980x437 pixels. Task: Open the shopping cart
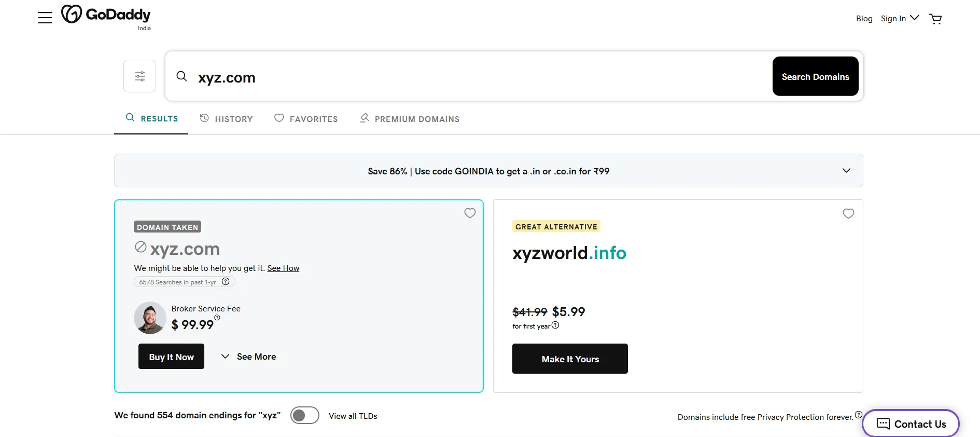click(935, 19)
